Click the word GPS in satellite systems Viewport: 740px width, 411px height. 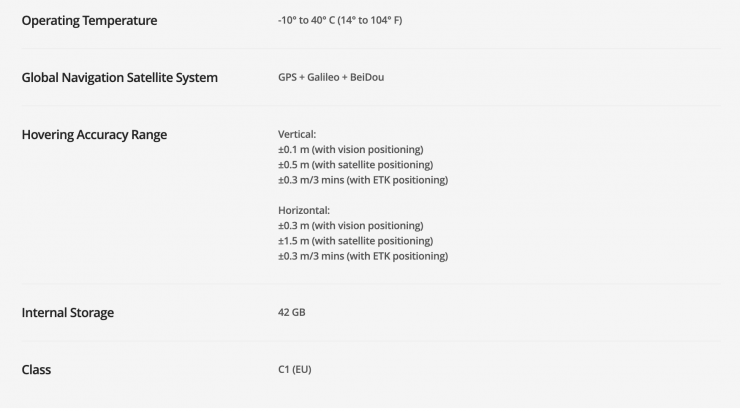click(288, 78)
